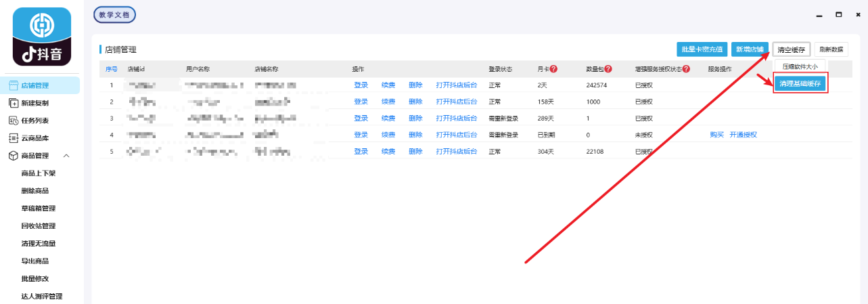Open 回收站管理 in sidebar
Viewport: 868px width, 304px height.
click(39, 226)
